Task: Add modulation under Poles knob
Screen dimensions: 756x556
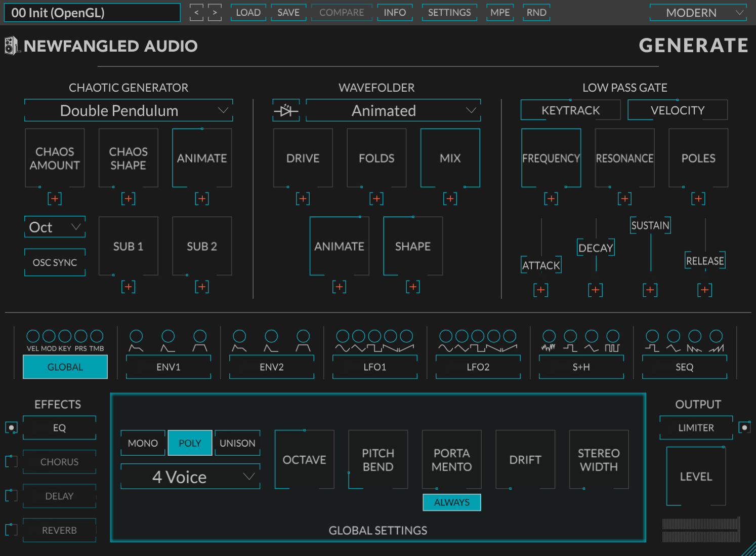Action: point(698,198)
